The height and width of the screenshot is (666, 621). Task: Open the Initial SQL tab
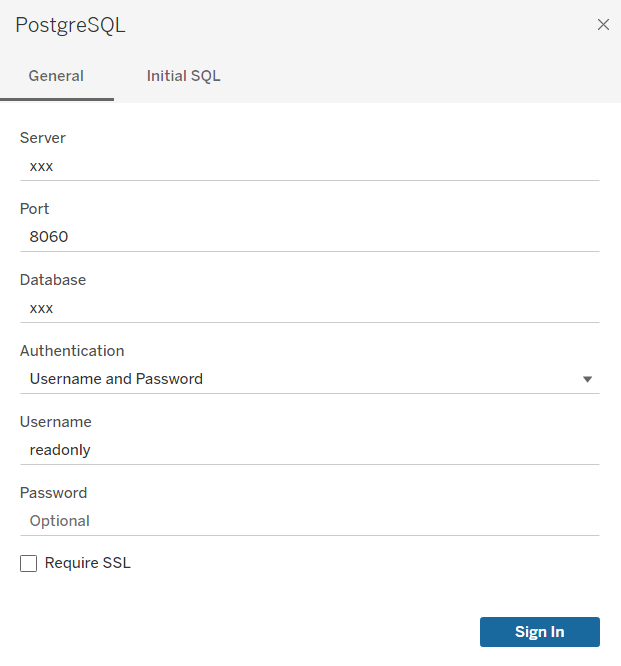[183, 76]
